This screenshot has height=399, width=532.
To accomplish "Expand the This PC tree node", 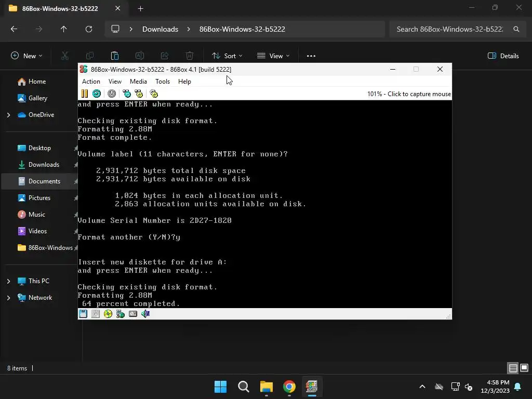I will pos(8,281).
